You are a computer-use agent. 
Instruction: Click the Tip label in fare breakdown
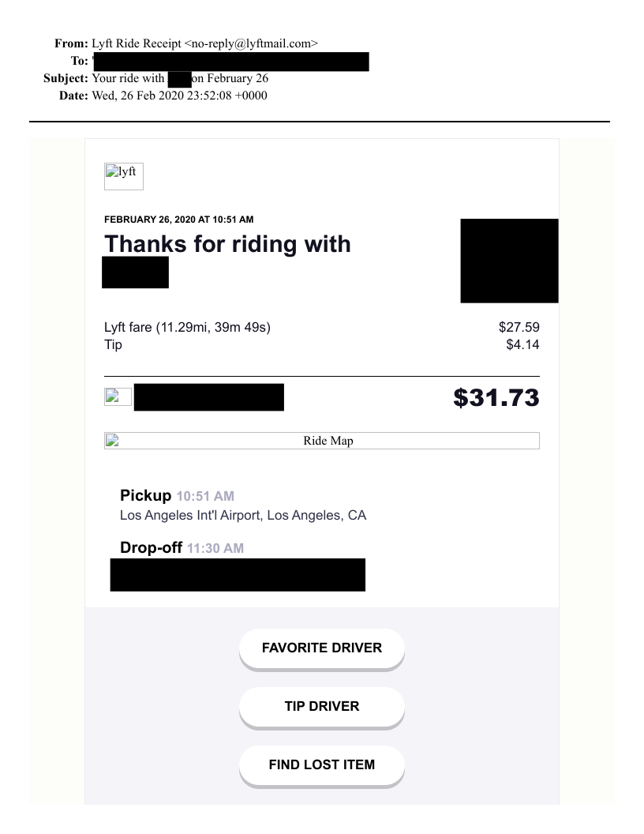113,344
